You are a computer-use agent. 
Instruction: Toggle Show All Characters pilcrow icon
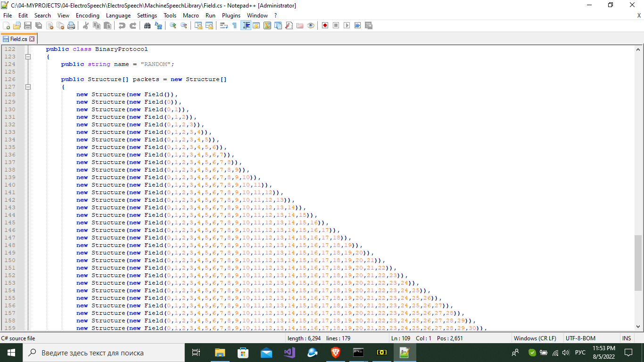(234, 25)
